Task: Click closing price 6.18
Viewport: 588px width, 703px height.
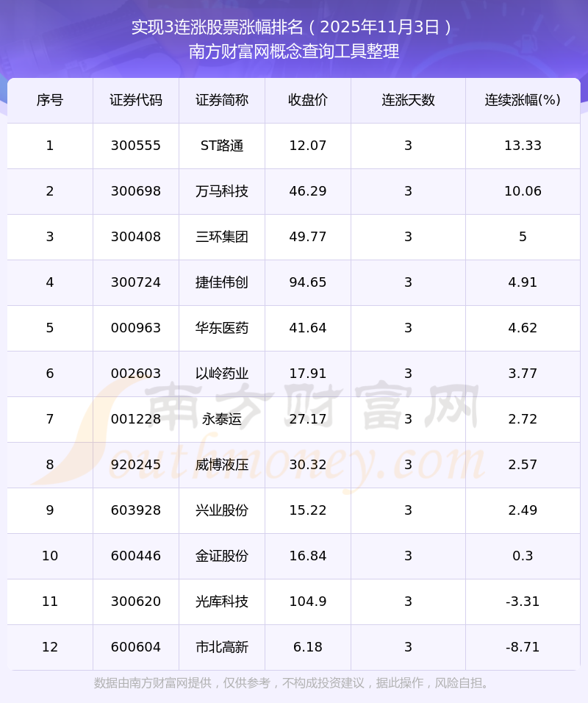Action: [308, 647]
